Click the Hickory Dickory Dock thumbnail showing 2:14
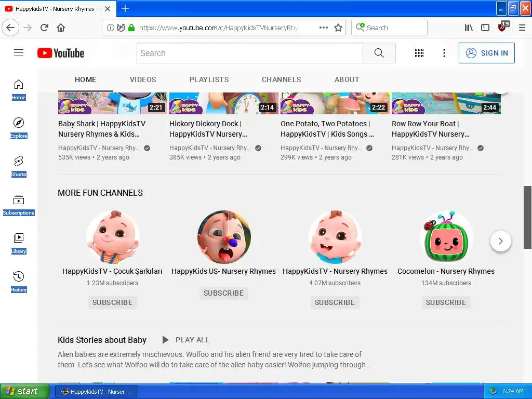Viewport: 532px width, 399px height. tap(224, 103)
